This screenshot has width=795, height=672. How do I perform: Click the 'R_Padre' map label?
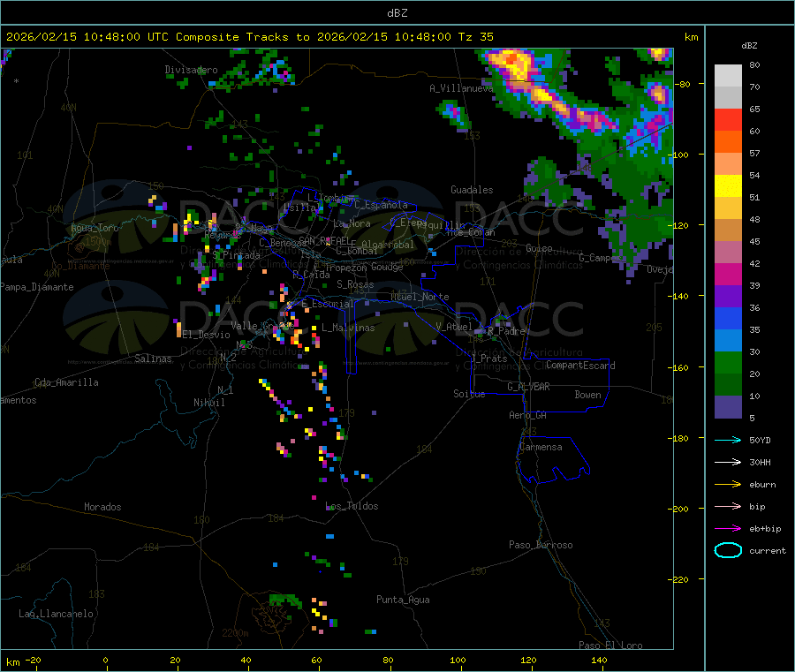pos(506,331)
